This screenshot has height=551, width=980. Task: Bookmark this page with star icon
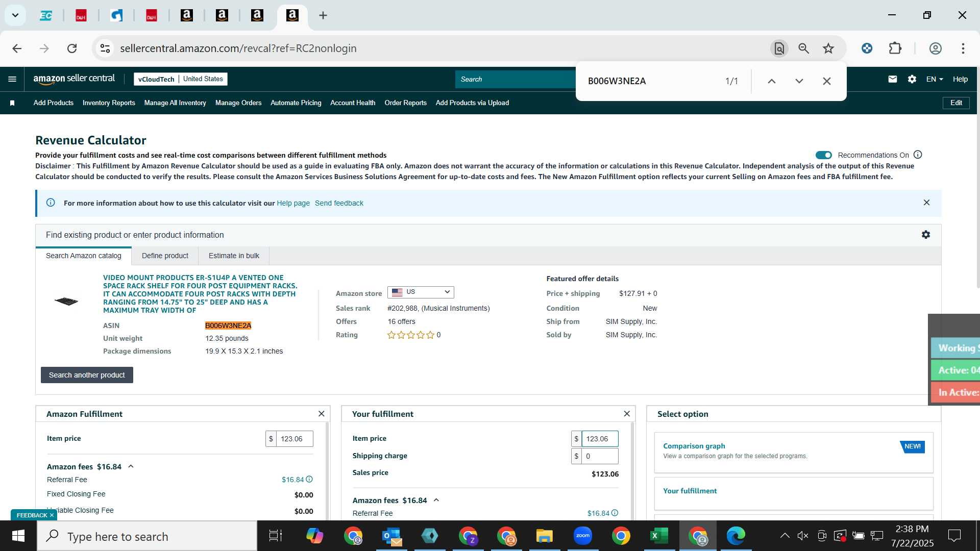(828, 48)
